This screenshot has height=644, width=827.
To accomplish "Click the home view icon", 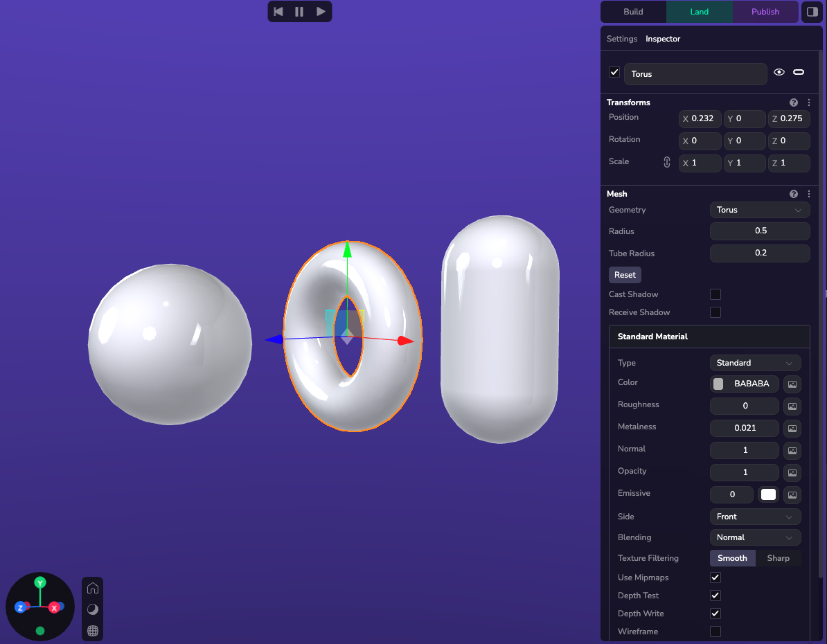I will point(93,589).
